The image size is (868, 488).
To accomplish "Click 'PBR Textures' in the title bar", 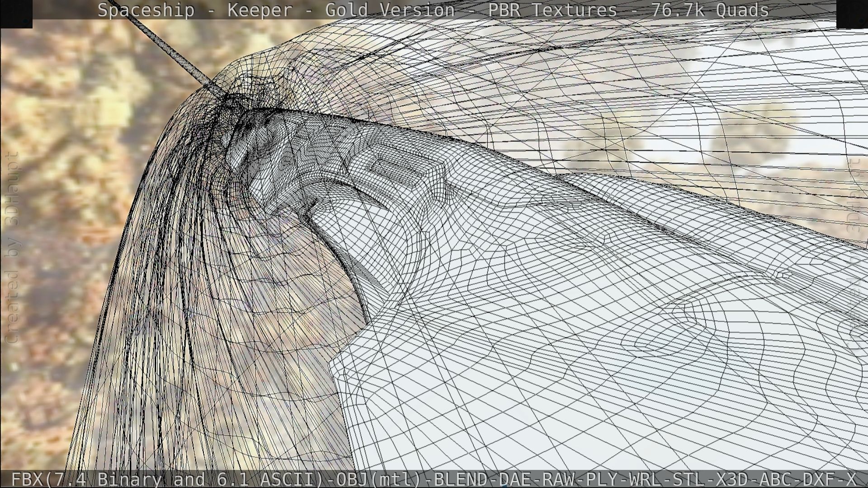I will click(x=552, y=10).
